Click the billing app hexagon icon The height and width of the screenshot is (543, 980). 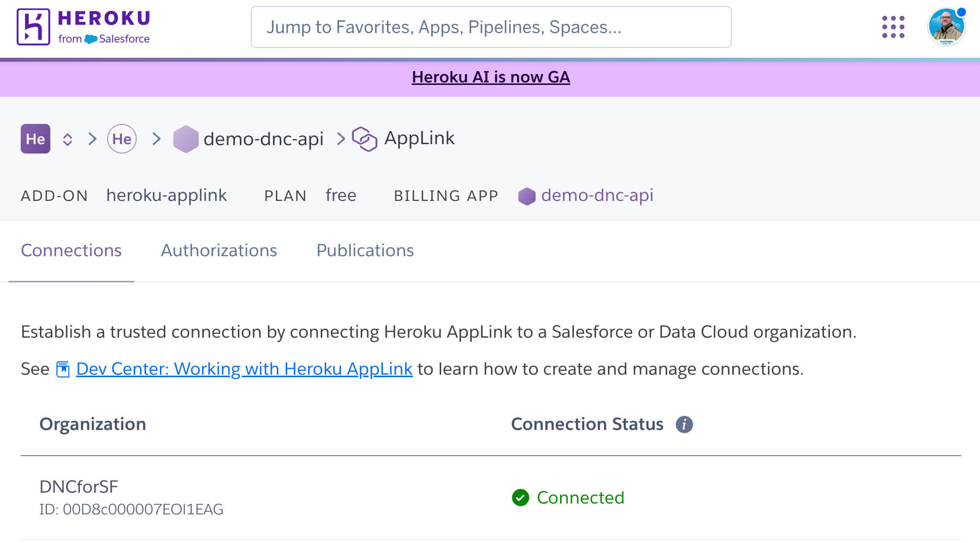coord(527,195)
